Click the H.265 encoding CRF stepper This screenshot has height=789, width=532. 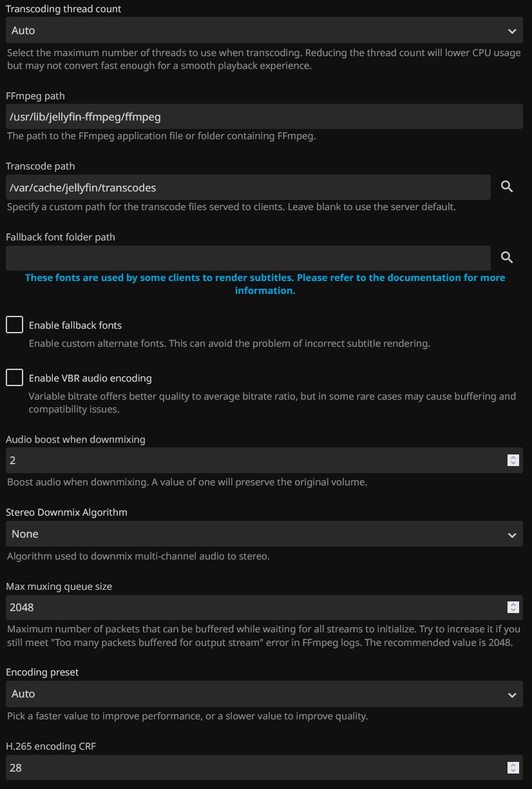(x=513, y=768)
